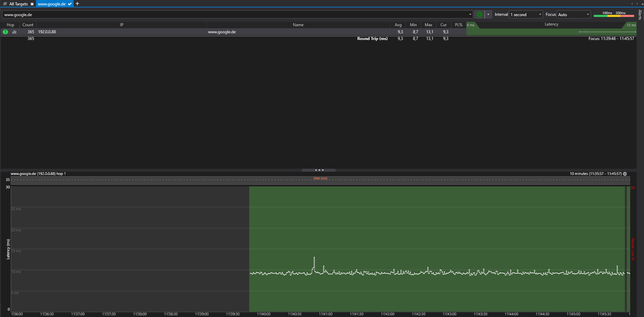Screen dimensions: 644x317
Task: Click the 0 ms latency scale label
Action: point(470,25)
